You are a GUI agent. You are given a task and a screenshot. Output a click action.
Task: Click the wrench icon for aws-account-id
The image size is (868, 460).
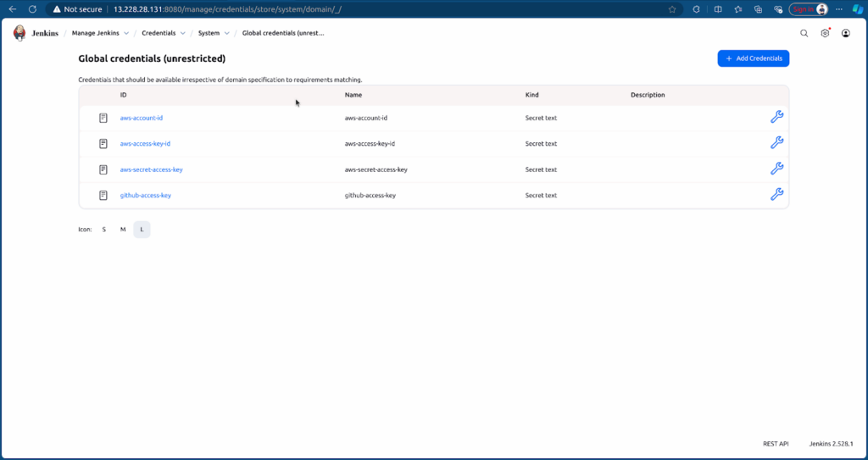(x=776, y=118)
